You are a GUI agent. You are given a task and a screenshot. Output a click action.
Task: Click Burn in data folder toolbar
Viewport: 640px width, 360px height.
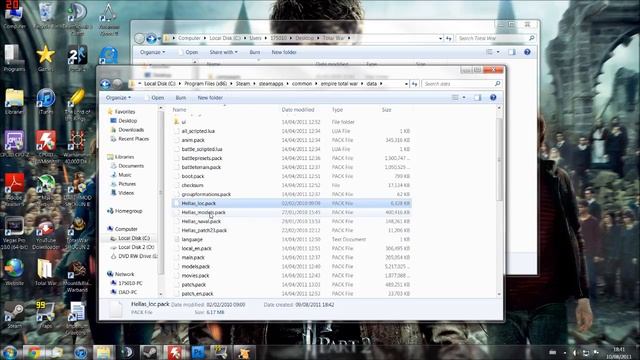click(181, 98)
